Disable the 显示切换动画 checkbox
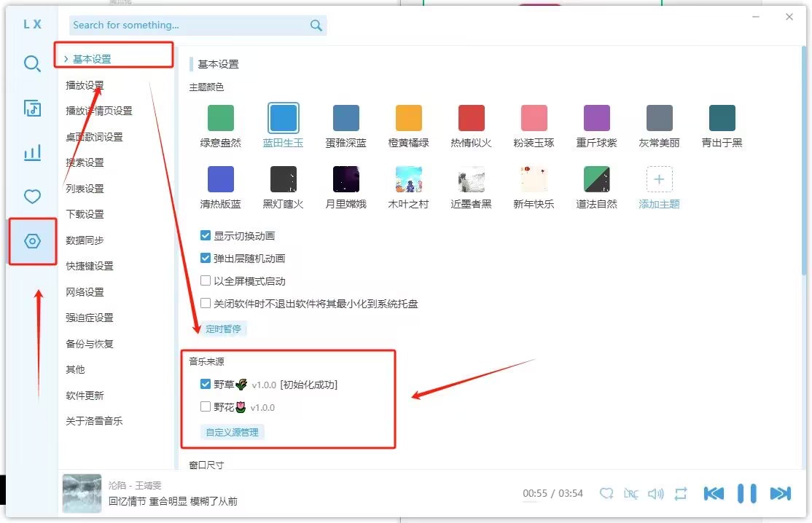Image resolution: width=812 pixels, height=523 pixels. point(206,235)
